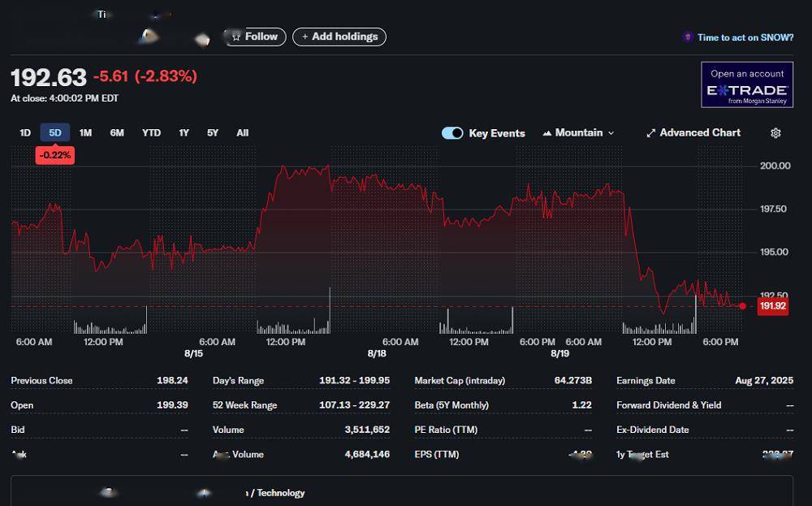Click the 8/19 date label on chart axis
The width and height of the screenshot is (812, 506).
click(x=559, y=354)
